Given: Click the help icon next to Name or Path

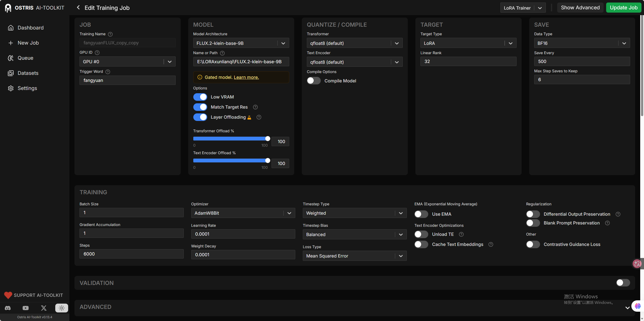Looking at the screenshot, I should [222, 53].
